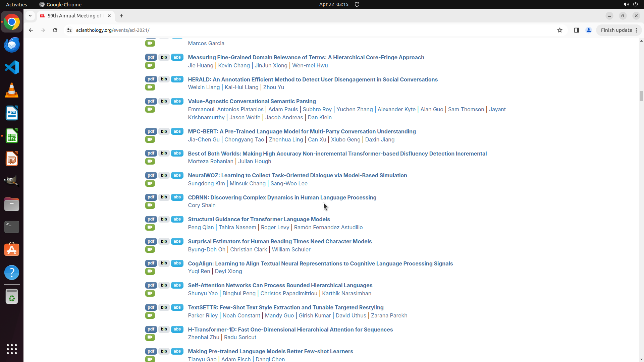Click video icon for HERALD paper
The width and height of the screenshot is (644, 362).
pos(150,87)
